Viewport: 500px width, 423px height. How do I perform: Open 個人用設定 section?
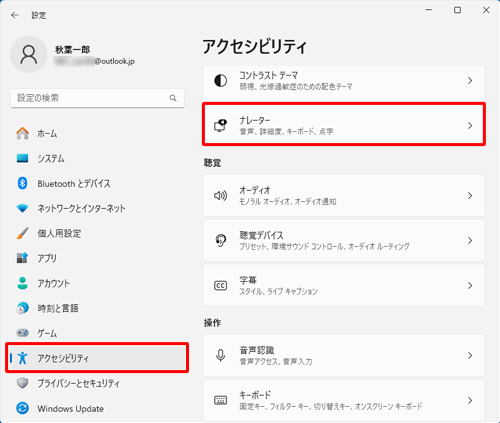coord(97,233)
